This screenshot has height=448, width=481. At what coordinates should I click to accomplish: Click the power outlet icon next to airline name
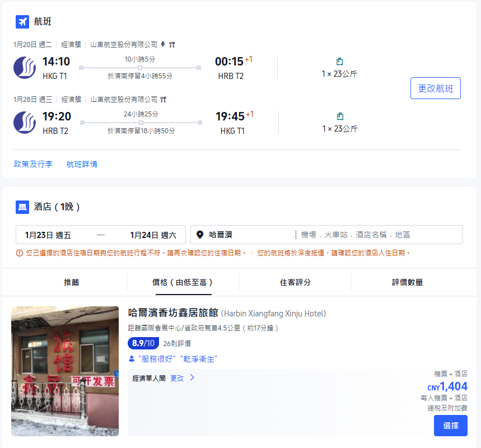[163, 44]
